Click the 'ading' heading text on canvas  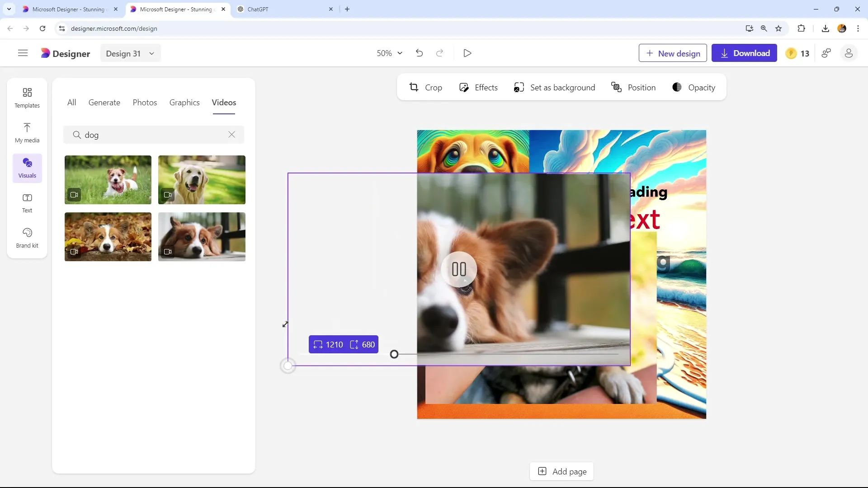click(649, 192)
